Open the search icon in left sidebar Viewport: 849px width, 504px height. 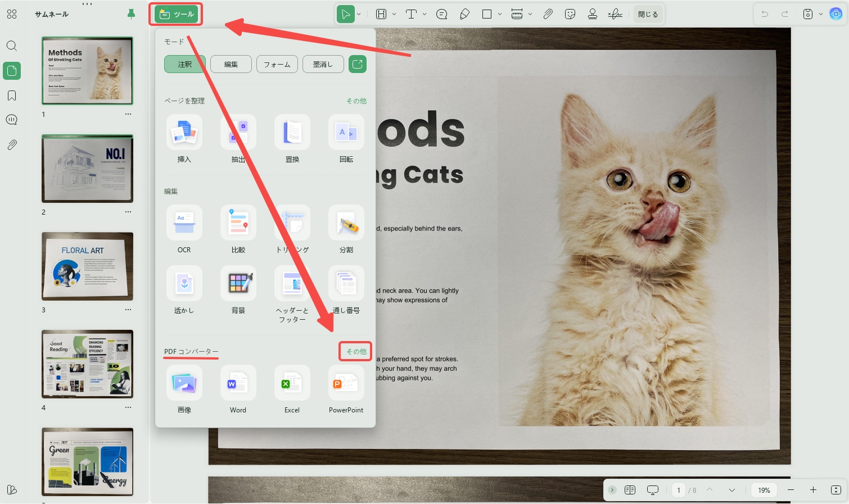click(x=12, y=46)
